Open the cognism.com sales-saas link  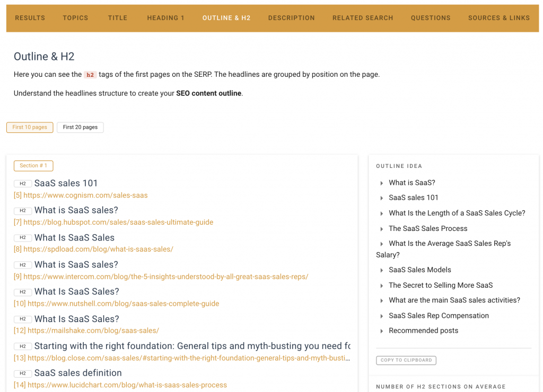pyautogui.click(x=81, y=195)
